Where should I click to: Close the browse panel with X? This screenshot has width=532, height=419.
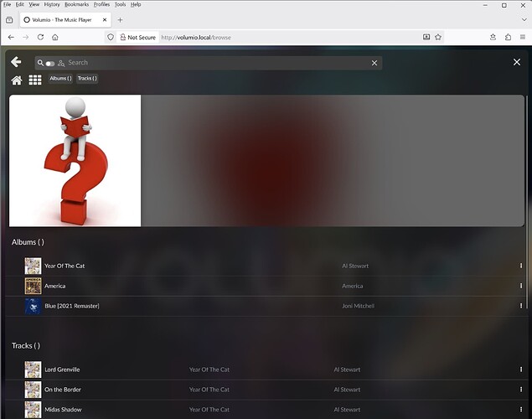pos(517,62)
